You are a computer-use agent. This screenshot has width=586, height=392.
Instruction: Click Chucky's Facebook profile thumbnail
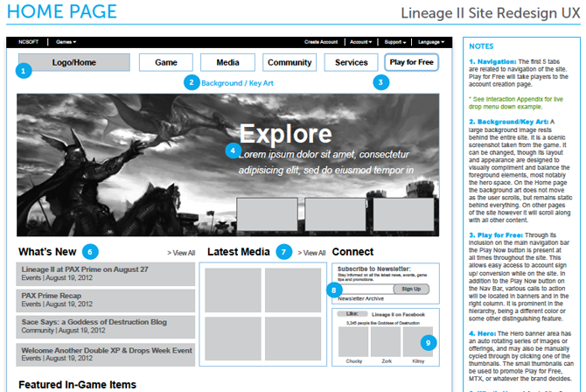(x=353, y=341)
